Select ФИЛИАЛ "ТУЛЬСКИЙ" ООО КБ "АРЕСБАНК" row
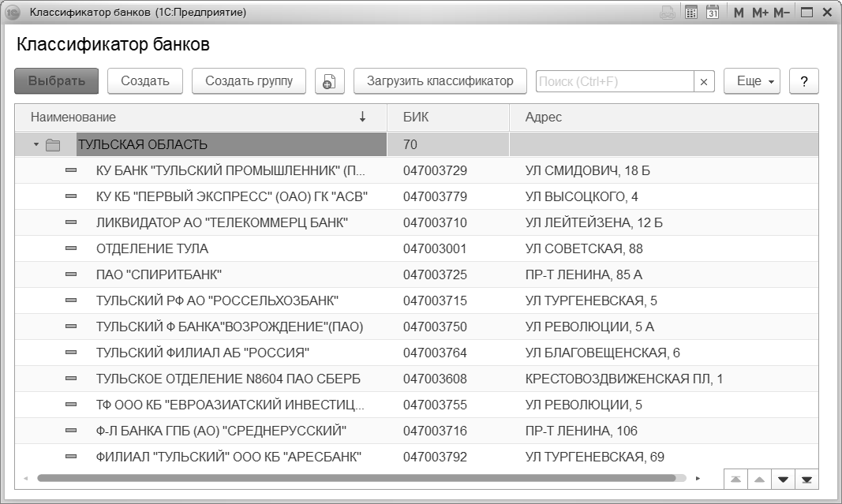The width and height of the screenshot is (842, 504). click(417, 457)
